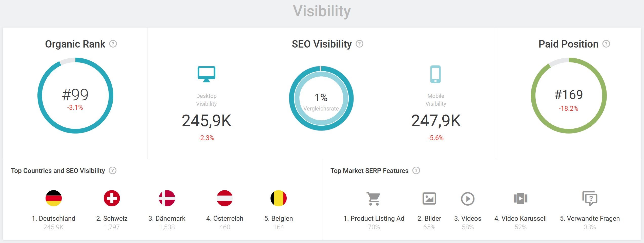Click the Belgien flag
The image size is (644, 243).
click(278, 198)
